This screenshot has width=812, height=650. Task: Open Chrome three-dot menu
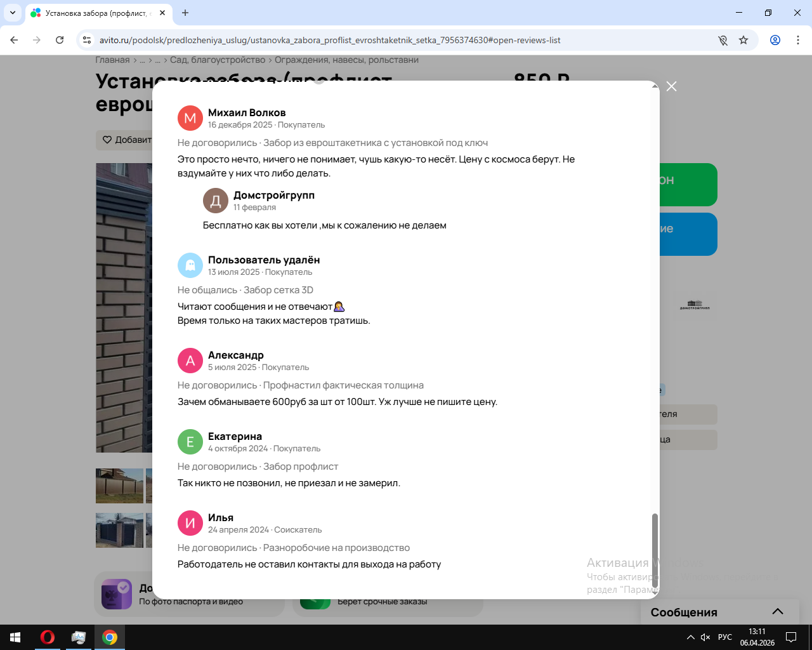(798, 40)
